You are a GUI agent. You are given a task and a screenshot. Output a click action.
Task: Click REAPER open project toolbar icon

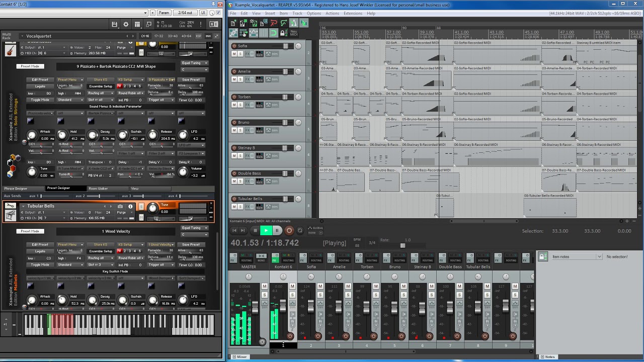(x=244, y=23)
